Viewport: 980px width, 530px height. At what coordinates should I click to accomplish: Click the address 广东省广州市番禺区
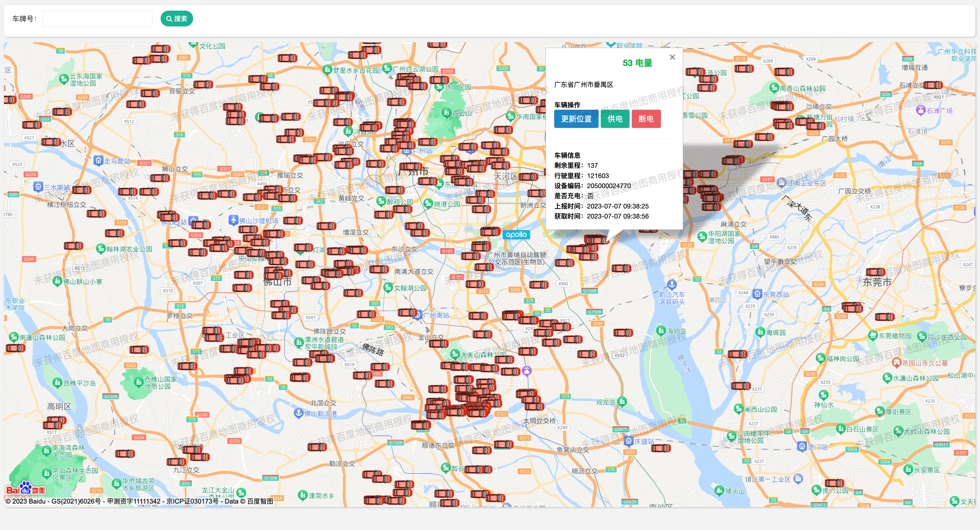[584, 84]
